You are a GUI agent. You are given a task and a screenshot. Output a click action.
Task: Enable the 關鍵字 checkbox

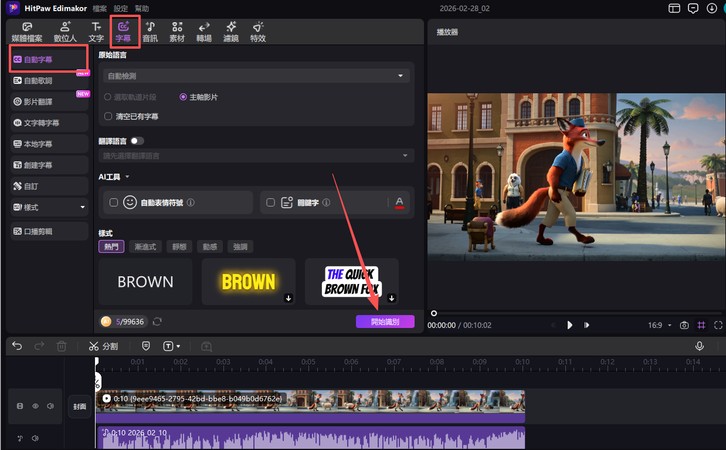click(x=270, y=202)
